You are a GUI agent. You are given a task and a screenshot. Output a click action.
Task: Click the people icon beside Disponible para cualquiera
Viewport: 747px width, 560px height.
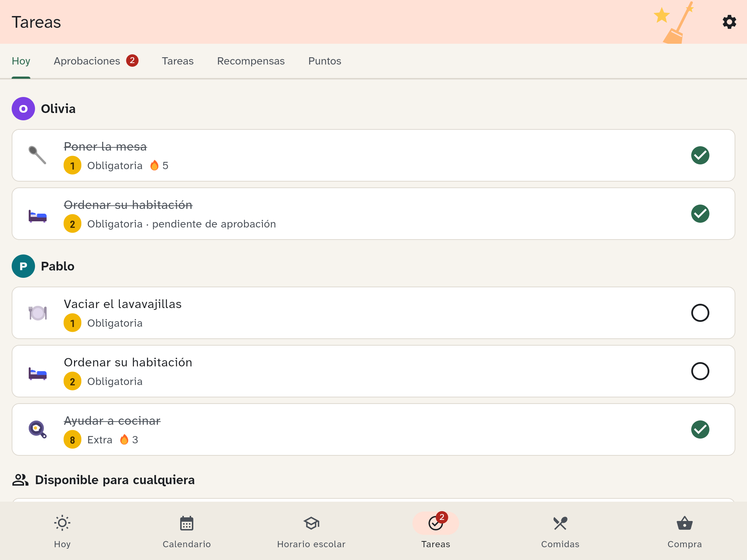point(20,480)
